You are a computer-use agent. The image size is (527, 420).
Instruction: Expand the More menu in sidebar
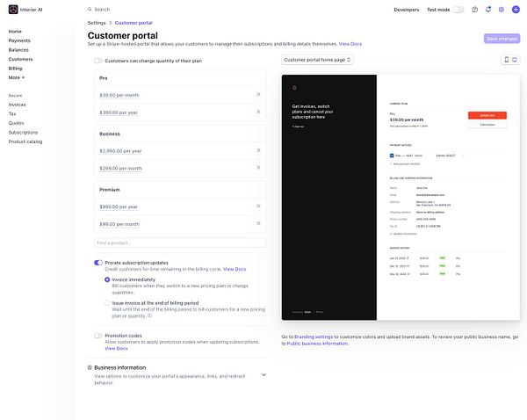[17, 77]
